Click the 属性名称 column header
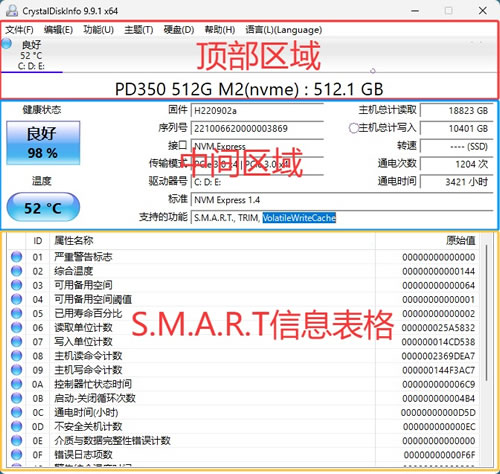The image size is (500, 474). 213,241
